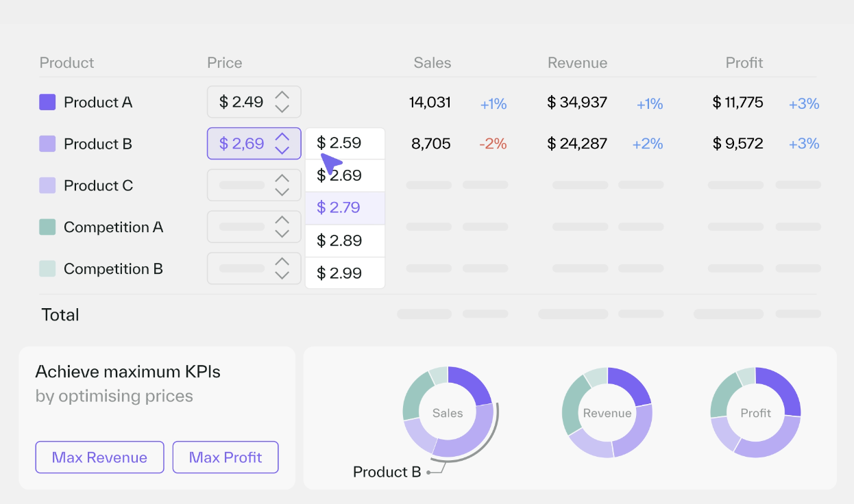Click Product A's purple color swatch

[47, 102]
